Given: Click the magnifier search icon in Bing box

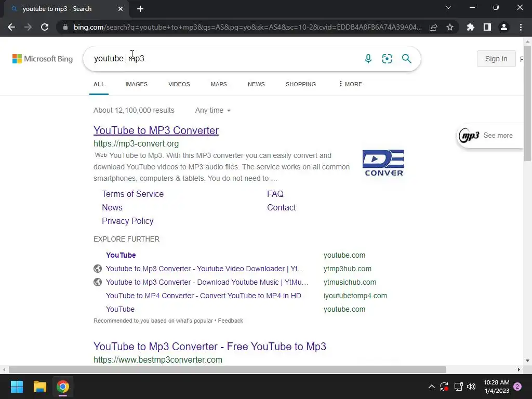Looking at the screenshot, I should point(406,59).
